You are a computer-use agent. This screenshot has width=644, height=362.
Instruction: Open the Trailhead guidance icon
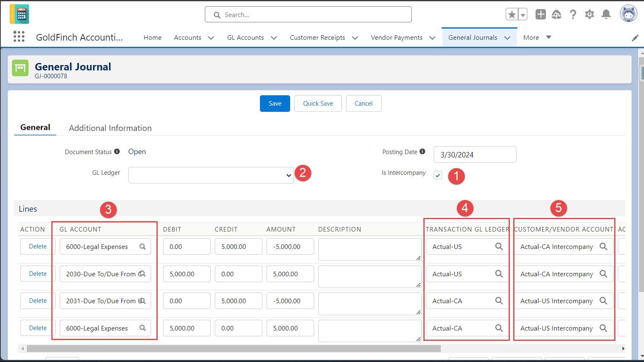pyautogui.click(x=557, y=14)
